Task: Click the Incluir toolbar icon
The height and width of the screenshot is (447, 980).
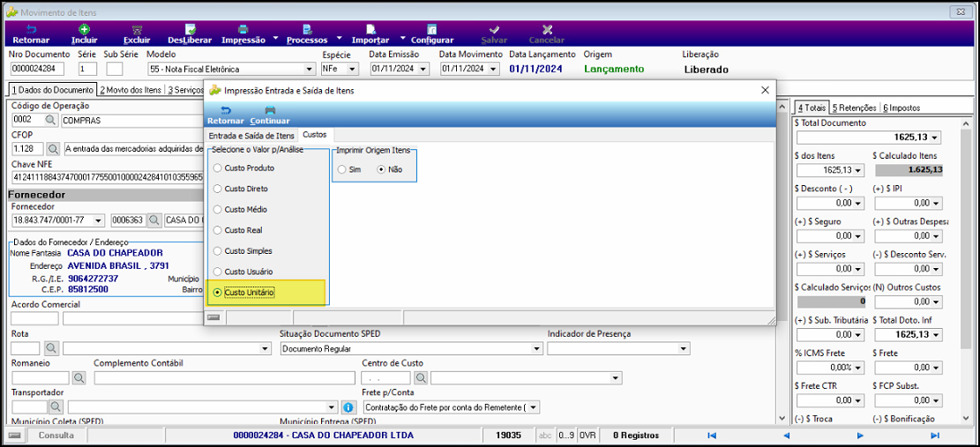Action: tap(83, 29)
